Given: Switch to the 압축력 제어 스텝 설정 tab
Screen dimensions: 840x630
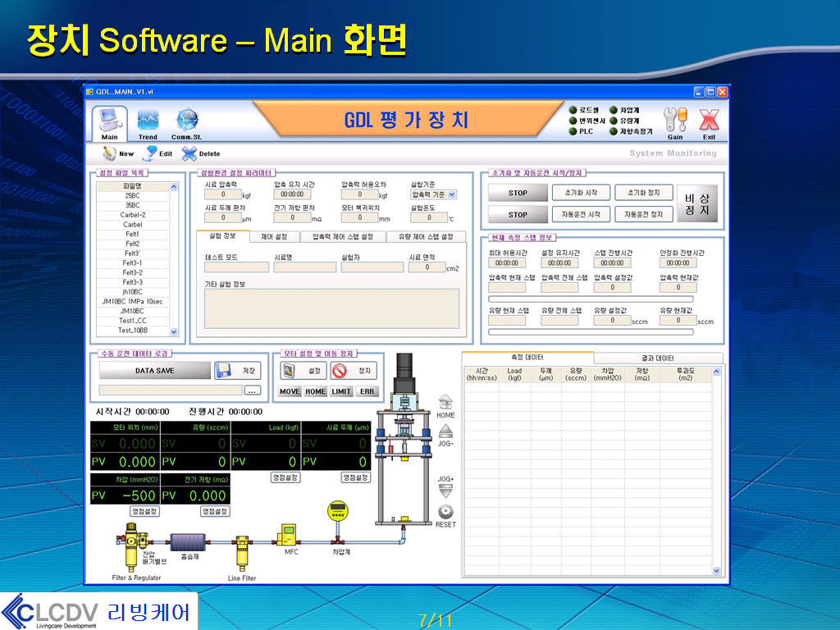Looking at the screenshot, I should pos(343,236).
